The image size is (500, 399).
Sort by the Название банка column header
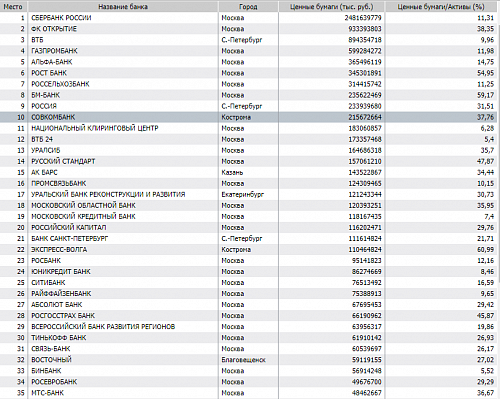[x=123, y=6]
